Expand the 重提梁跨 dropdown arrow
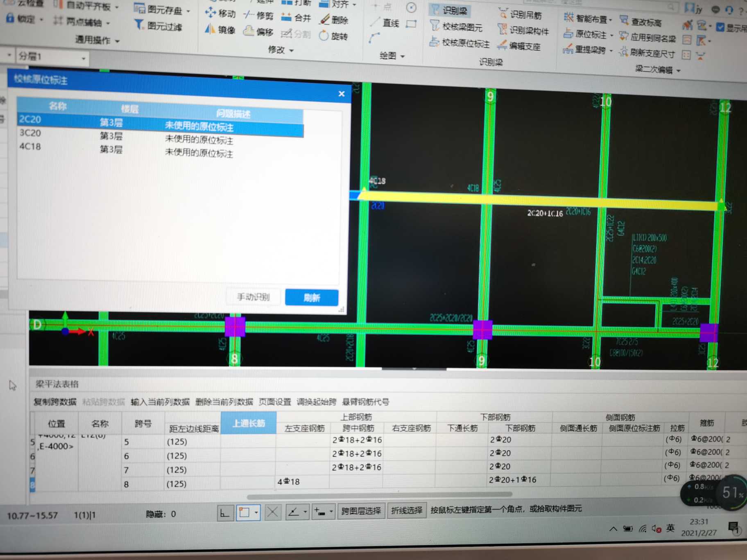The image size is (747, 560). pyautogui.click(x=611, y=51)
